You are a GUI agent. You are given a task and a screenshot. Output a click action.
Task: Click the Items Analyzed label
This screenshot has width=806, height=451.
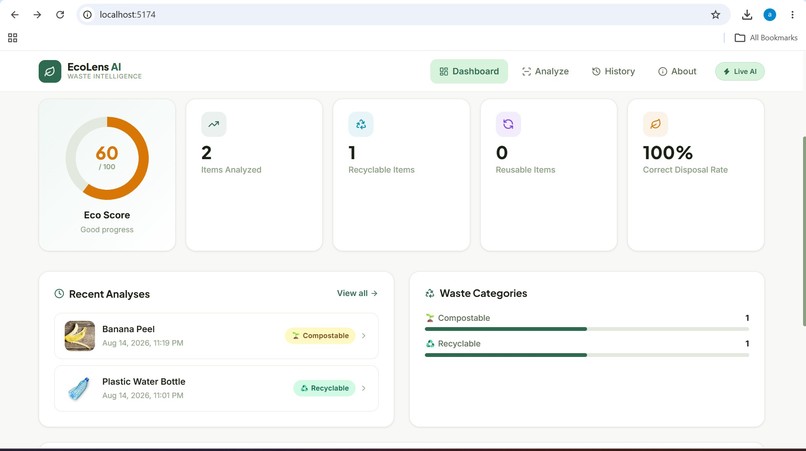coord(231,170)
